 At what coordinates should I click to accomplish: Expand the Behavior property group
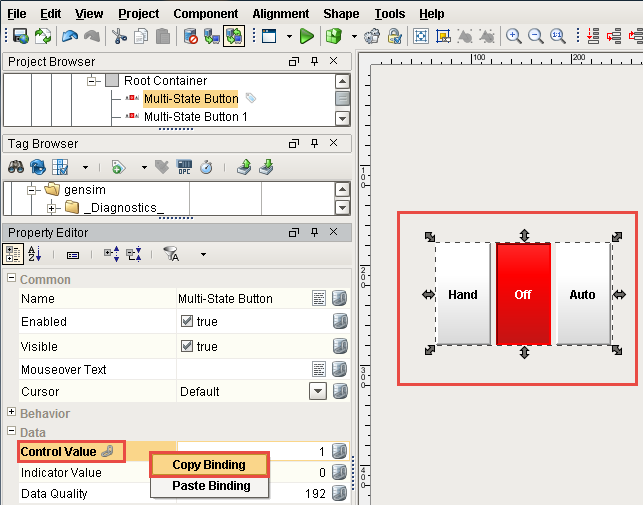[11, 413]
